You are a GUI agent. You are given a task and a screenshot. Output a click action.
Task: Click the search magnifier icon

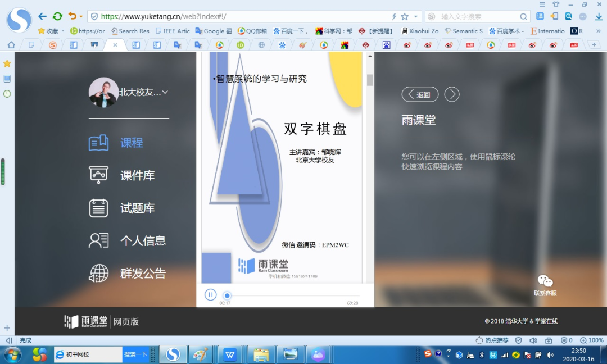[523, 17]
